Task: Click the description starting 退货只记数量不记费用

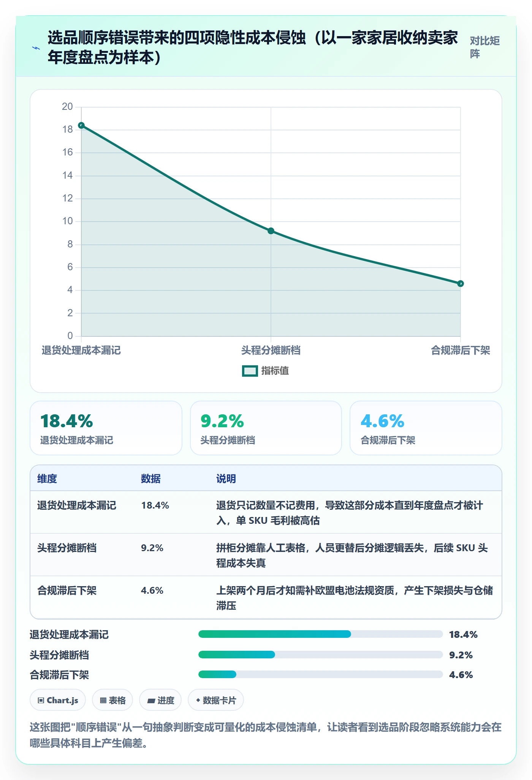Action: [350, 513]
